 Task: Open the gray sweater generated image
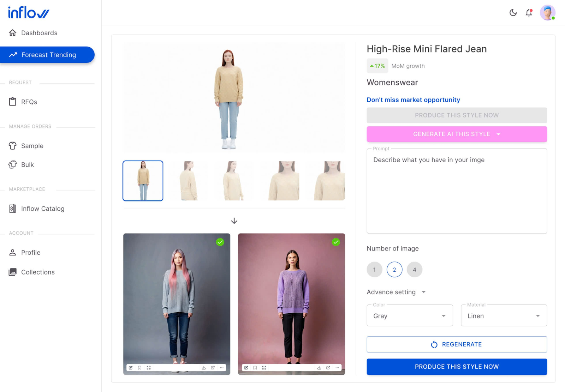177,304
